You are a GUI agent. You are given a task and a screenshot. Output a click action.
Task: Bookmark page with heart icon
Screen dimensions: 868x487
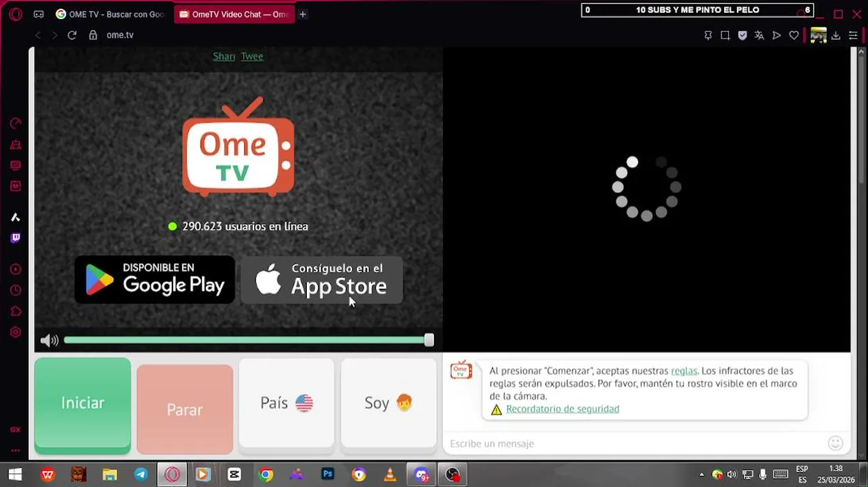[x=794, y=35]
